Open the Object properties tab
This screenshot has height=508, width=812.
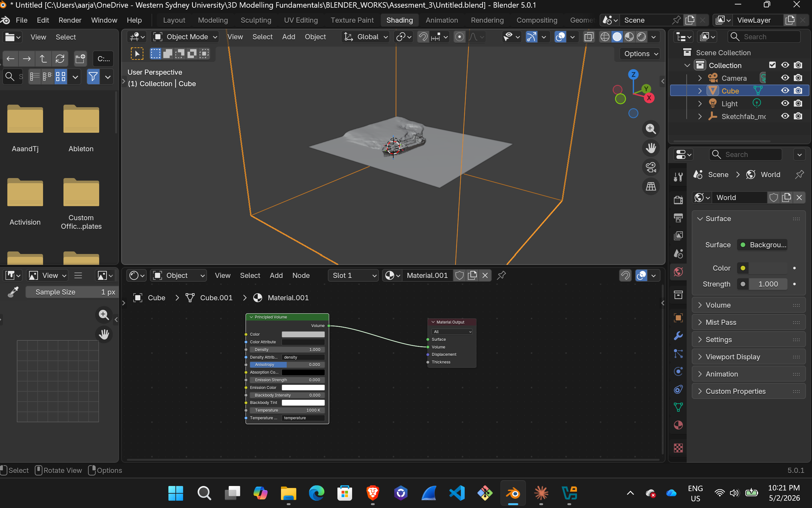[x=678, y=318]
